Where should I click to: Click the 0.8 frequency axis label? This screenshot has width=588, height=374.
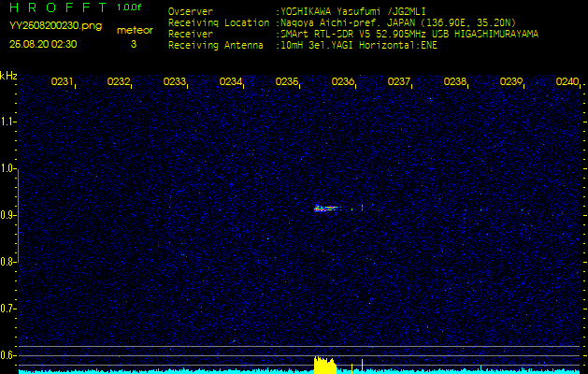click(x=7, y=262)
